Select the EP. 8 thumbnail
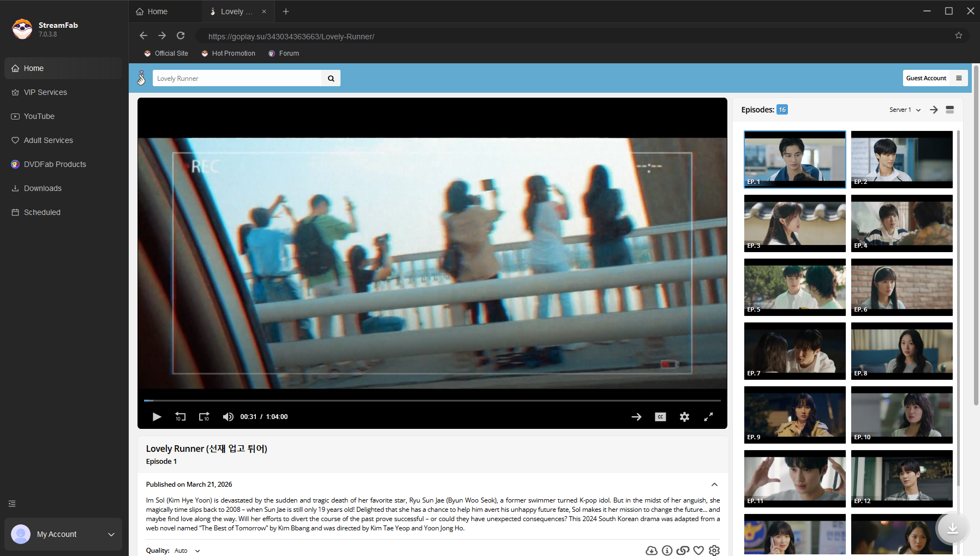The width and height of the screenshot is (980, 556). (x=902, y=351)
